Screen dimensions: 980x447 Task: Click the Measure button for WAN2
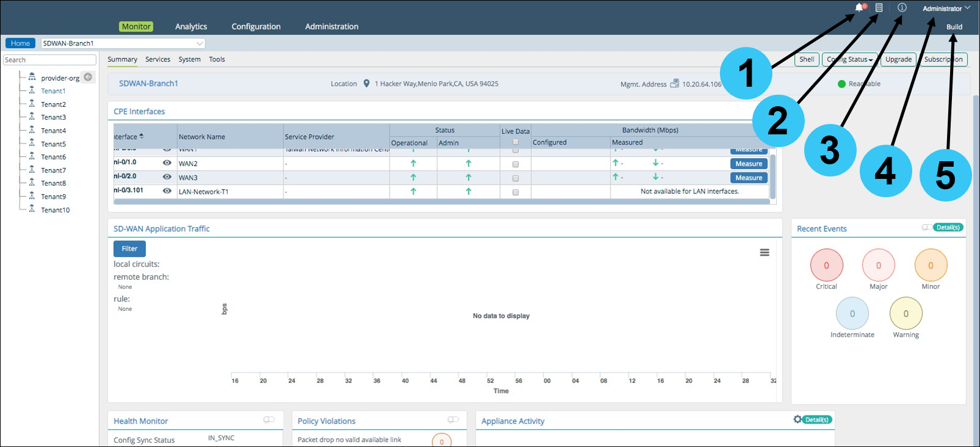pos(749,164)
